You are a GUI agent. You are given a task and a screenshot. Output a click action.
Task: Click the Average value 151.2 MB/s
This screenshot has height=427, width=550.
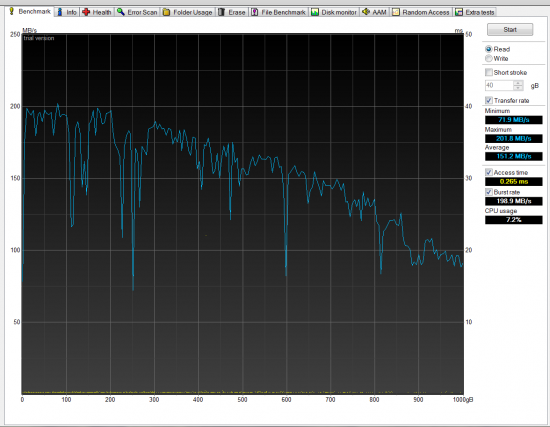click(x=514, y=156)
